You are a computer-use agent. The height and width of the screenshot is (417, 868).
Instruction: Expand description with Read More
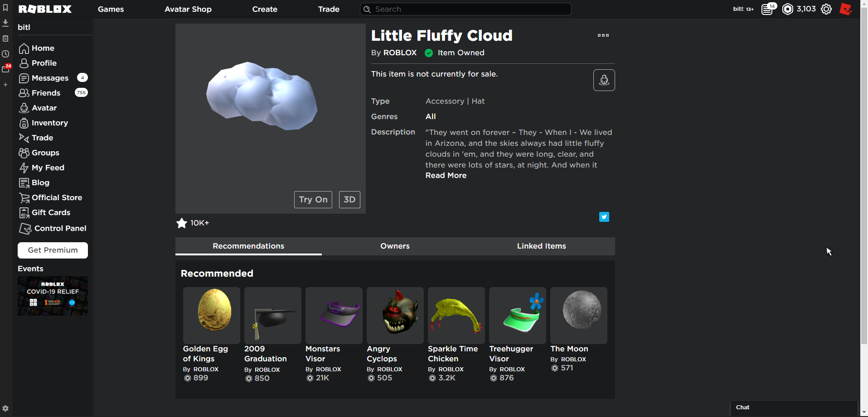446,176
